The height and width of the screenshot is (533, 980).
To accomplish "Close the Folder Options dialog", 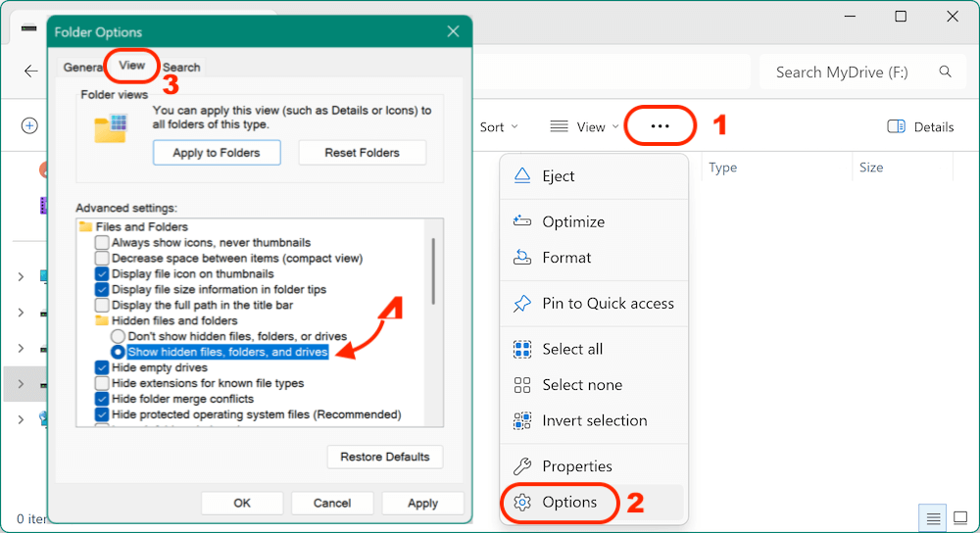I will pyautogui.click(x=453, y=31).
